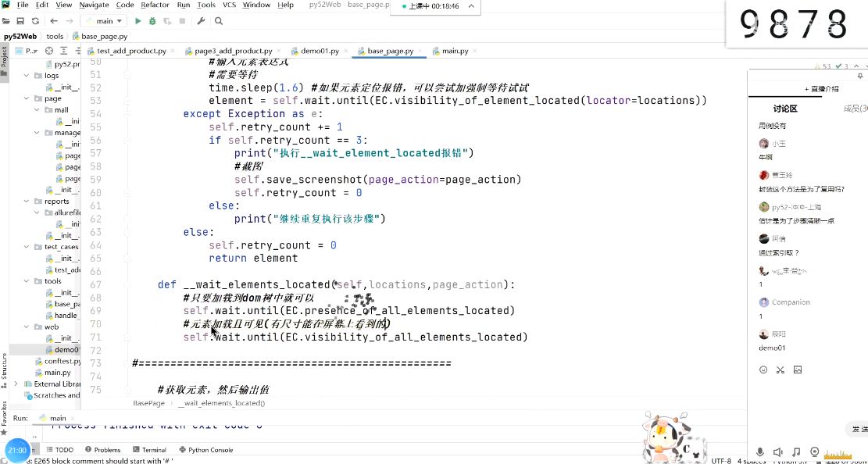
Task: Click the PyCharm logo in title bar
Action: tap(5, 5)
